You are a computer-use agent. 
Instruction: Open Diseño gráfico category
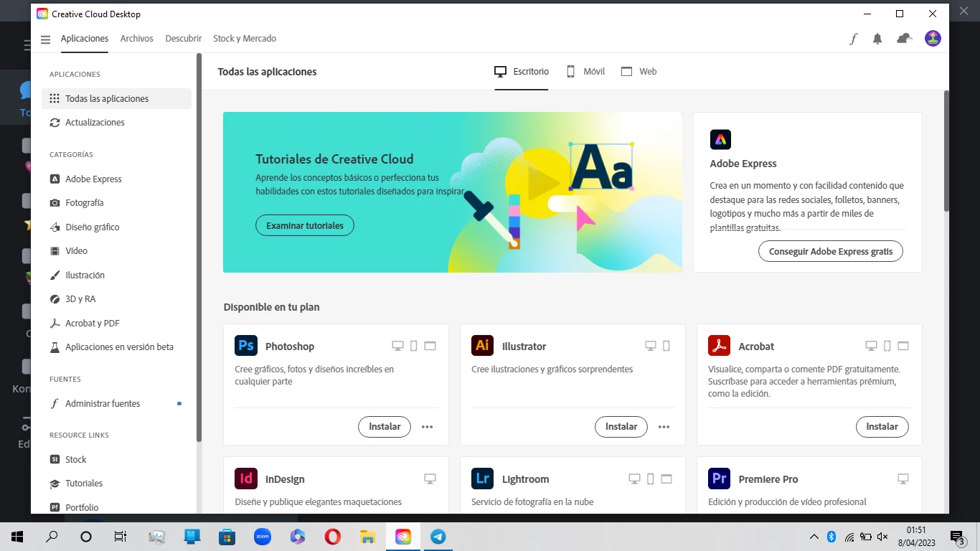(116, 227)
